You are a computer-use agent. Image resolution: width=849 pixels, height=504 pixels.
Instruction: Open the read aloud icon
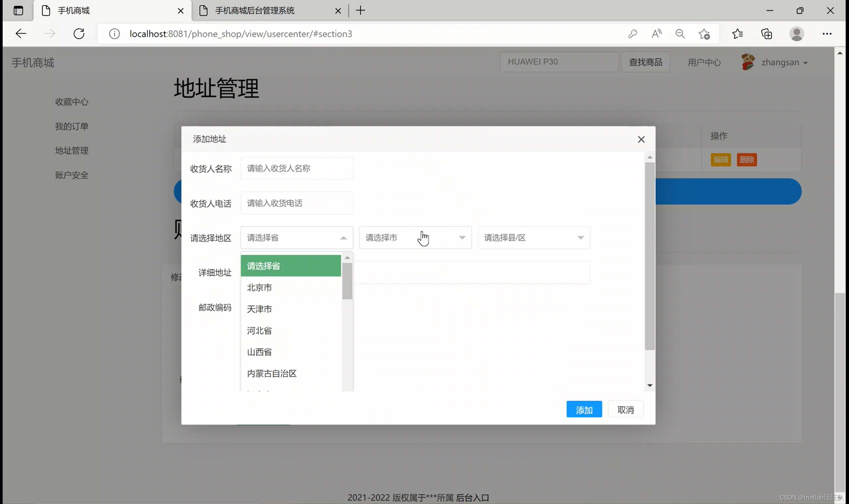[x=656, y=33]
